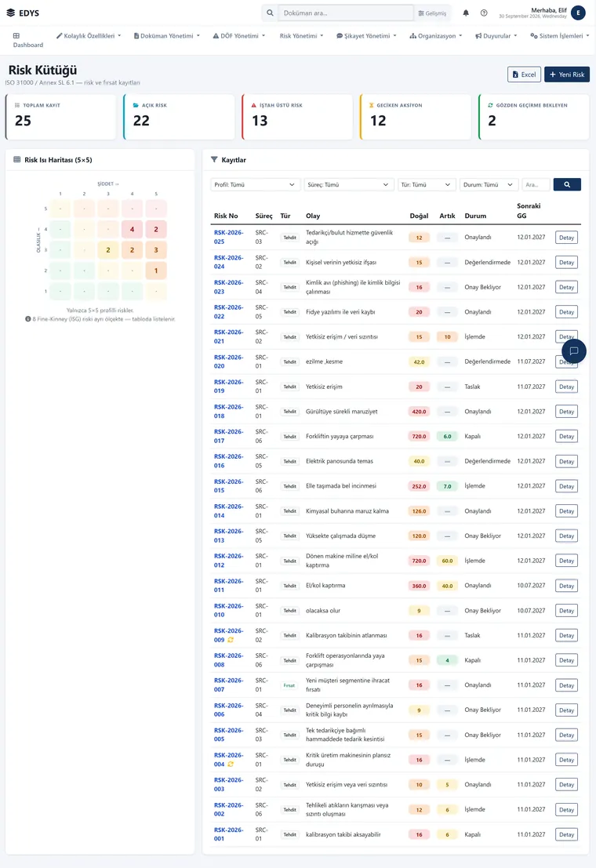Click 'olacaksa olur' risk text
Image resolution: width=596 pixels, height=868 pixels.
[x=323, y=611]
